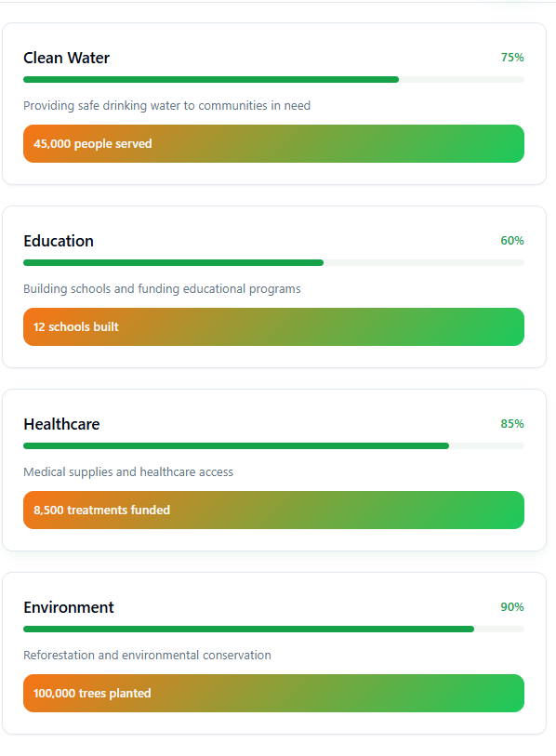This screenshot has width=556, height=756.
Task: Click the Environment heading
Action: 69,607
